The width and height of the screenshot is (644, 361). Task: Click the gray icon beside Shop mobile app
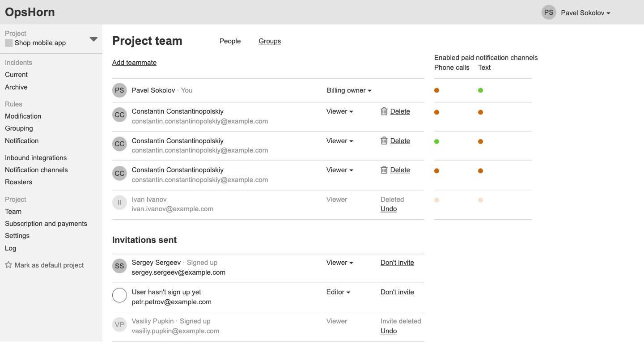[x=8, y=43]
